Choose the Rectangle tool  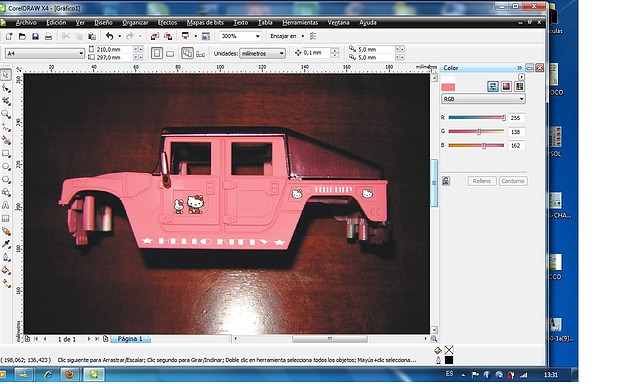click(6, 153)
